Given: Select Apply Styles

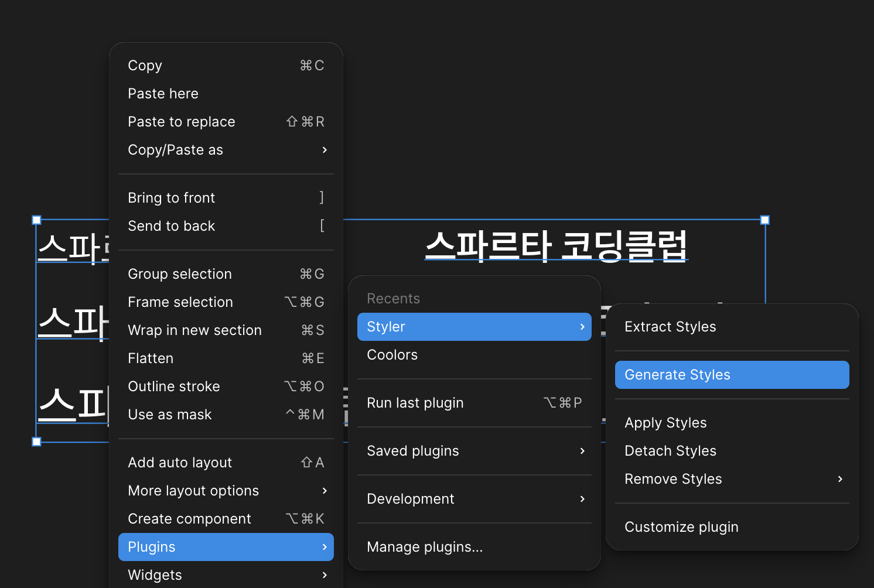Looking at the screenshot, I should click(x=732, y=423).
